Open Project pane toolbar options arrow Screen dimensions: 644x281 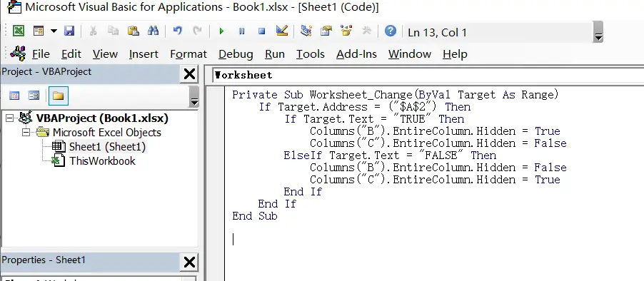(194, 97)
